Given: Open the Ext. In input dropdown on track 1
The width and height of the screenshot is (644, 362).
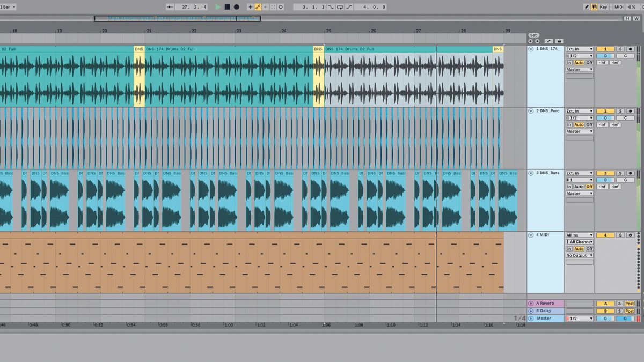Looking at the screenshot, I should click(580, 49).
